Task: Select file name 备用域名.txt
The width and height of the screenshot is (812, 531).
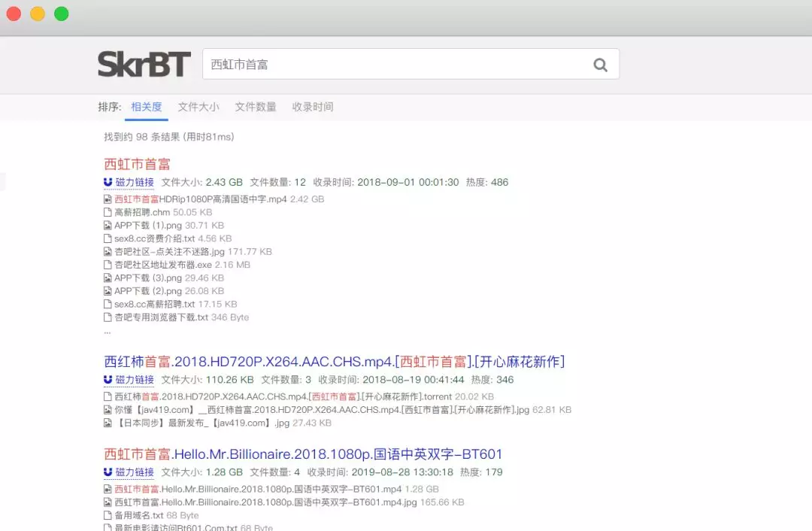Action: (139, 515)
